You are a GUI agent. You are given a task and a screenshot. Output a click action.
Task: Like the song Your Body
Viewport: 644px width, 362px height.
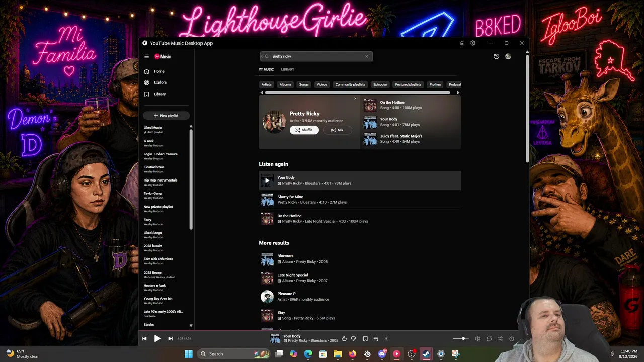pyautogui.click(x=344, y=339)
